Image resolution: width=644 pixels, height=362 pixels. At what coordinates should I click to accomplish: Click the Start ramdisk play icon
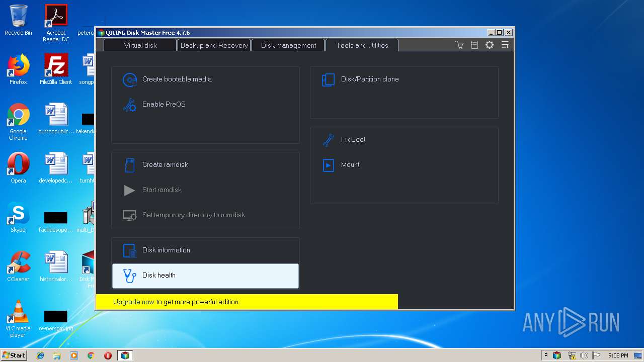point(130,190)
